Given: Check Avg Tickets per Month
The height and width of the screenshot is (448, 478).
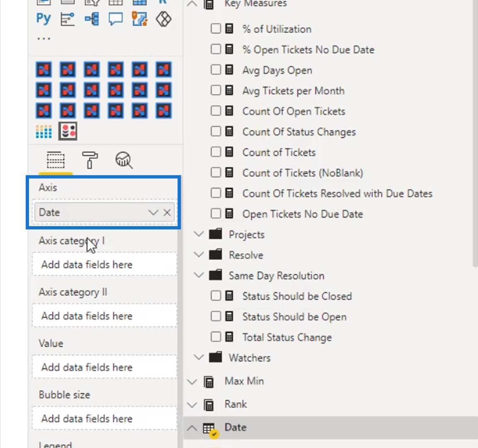Looking at the screenshot, I should click(216, 90).
